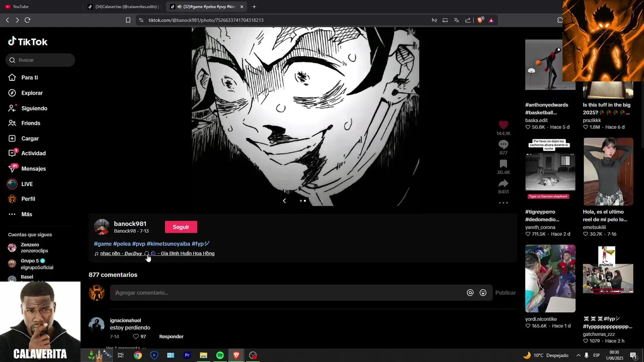Viewport: 644px width, 362px height.
Task: Open the #tigreyperro video thumbnail
Action: (x=550, y=171)
